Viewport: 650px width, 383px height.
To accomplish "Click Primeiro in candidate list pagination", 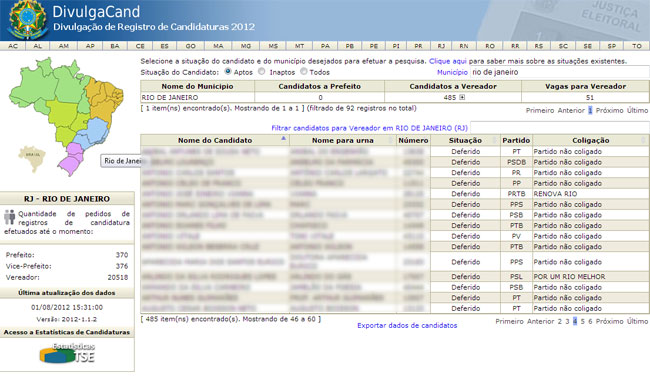I will point(509,321).
